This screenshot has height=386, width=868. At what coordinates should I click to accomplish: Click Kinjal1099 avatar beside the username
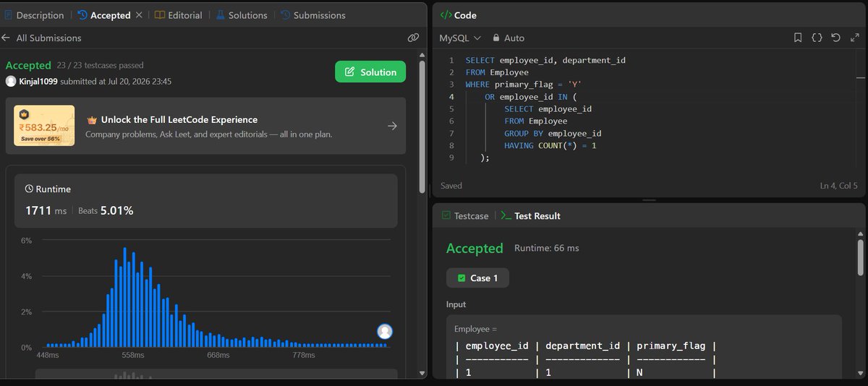11,82
